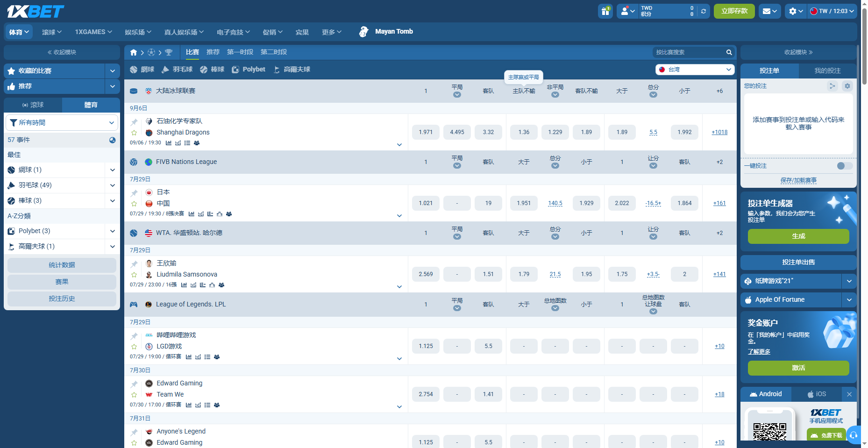Expand the 纸牌游戏"21" panel

tap(849, 281)
